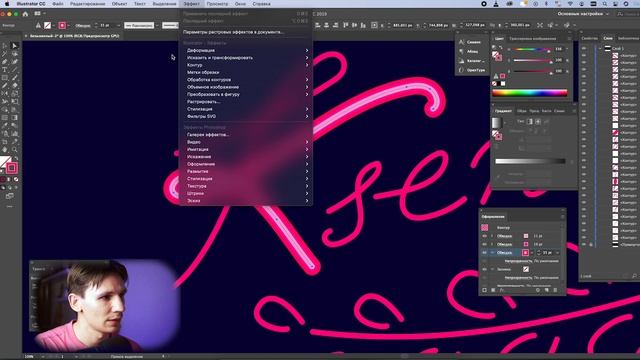
Task: Open the Размытие submenu
Action: [x=246, y=171]
